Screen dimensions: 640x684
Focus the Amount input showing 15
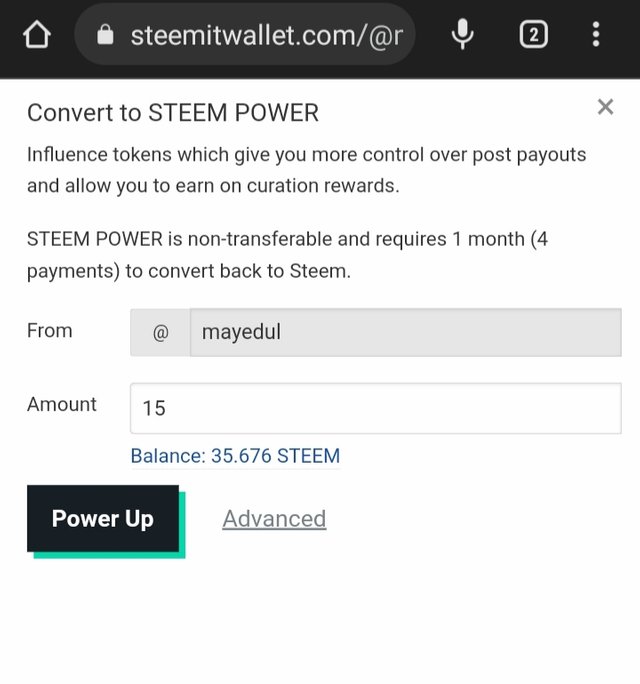[x=375, y=408]
